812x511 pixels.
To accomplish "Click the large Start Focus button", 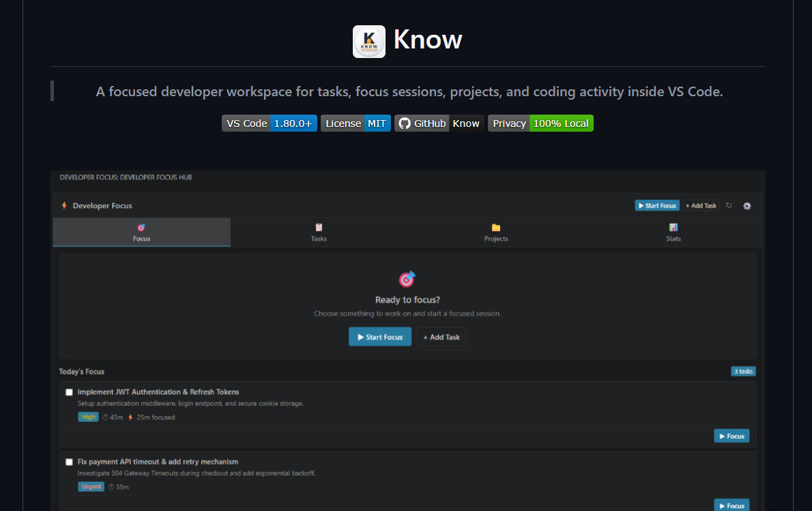I will [x=380, y=337].
